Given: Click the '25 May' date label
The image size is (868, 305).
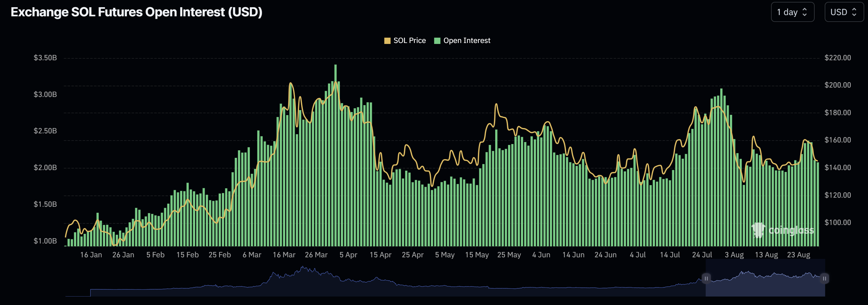Looking at the screenshot, I should (x=509, y=255).
